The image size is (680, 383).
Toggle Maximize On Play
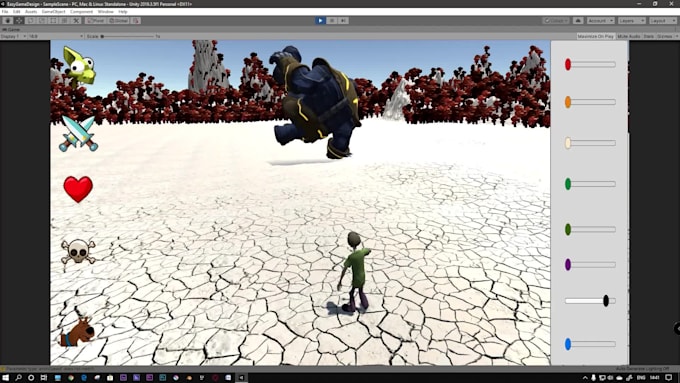pos(595,36)
